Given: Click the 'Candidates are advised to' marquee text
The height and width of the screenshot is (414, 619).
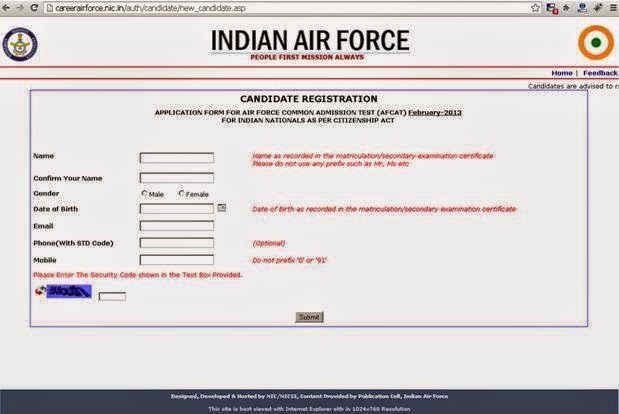Looking at the screenshot, I should click(573, 86).
